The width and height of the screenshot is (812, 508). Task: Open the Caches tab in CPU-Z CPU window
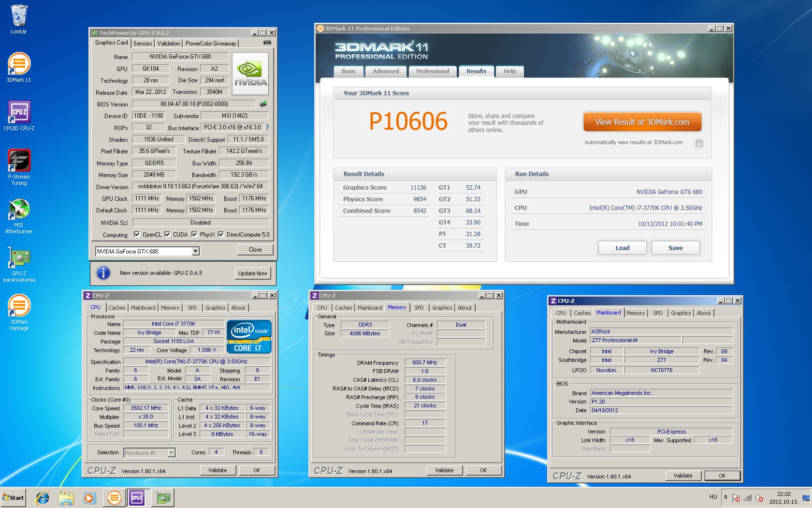tap(116, 308)
